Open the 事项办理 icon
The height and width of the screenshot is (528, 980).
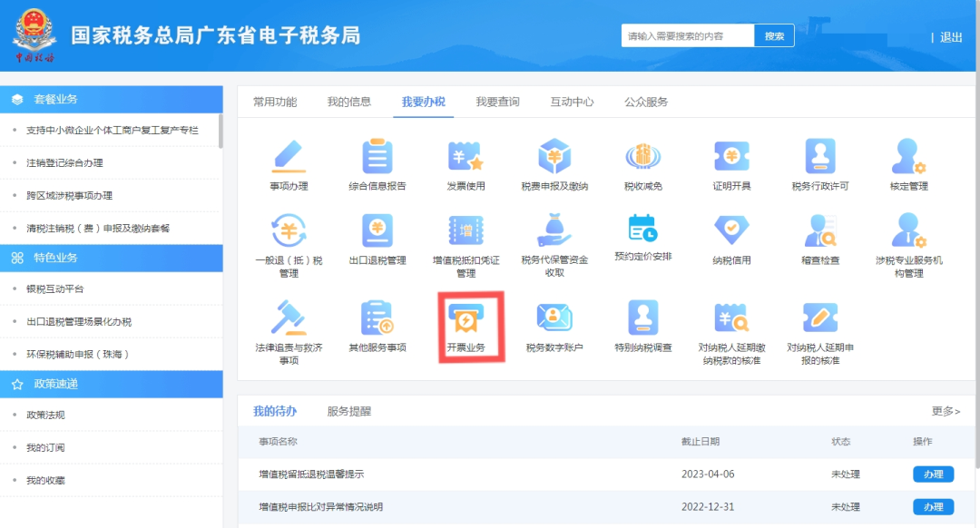[289, 156]
